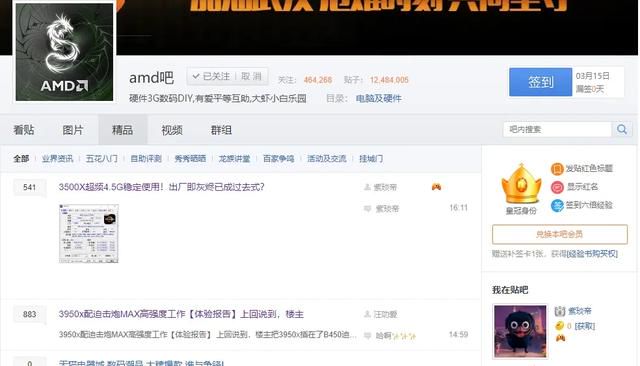This screenshot has width=640, height=366.
Task: Filter posts by 秀秀晒晒
Action: point(190,159)
